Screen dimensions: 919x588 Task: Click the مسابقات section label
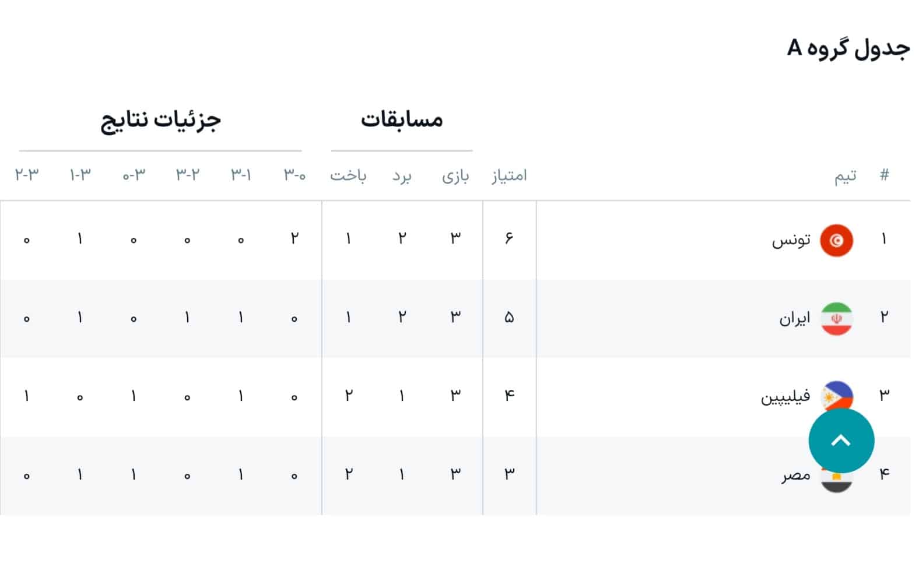pos(402,120)
